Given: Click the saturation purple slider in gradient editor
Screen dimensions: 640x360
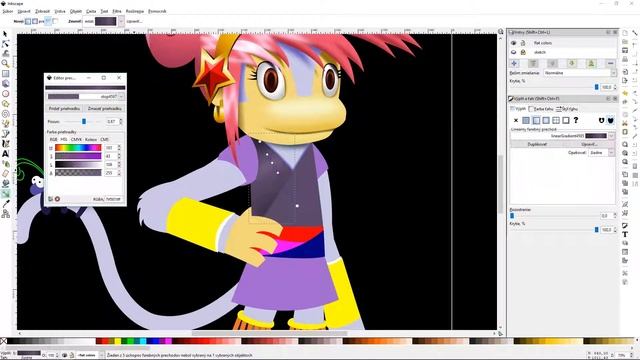Looking at the screenshot, I should click(78, 156).
